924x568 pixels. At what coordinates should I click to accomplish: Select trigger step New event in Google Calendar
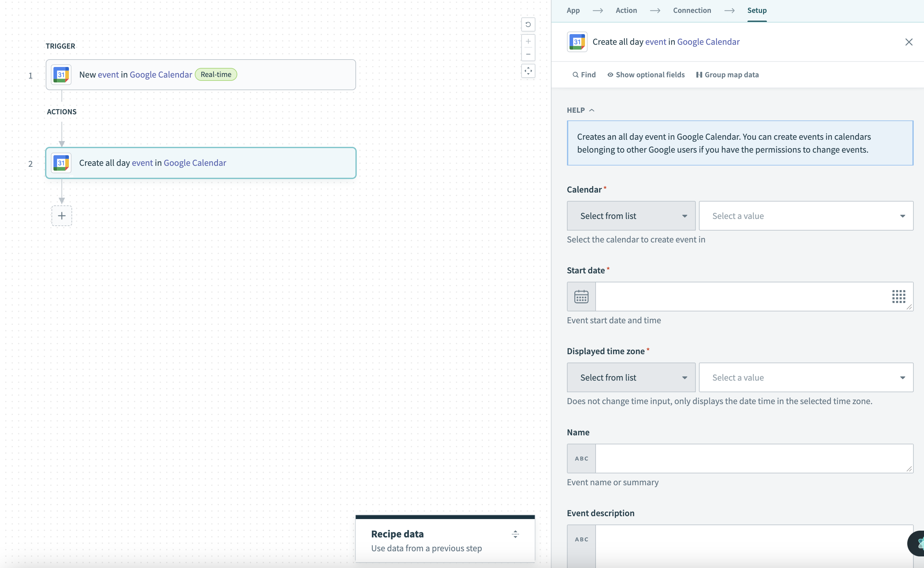pyautogui.click(x=201, y=74)
